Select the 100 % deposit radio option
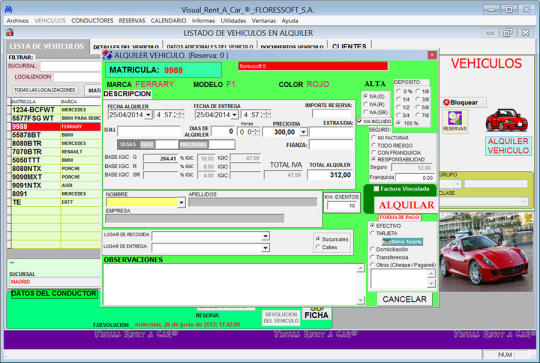540x363 pixels. 398,123
